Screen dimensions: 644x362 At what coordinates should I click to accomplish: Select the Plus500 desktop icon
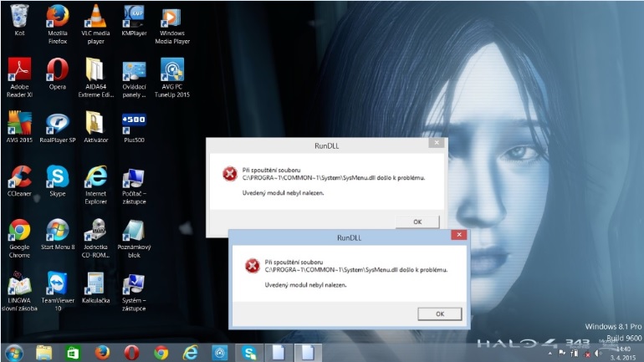click(134, 124)
